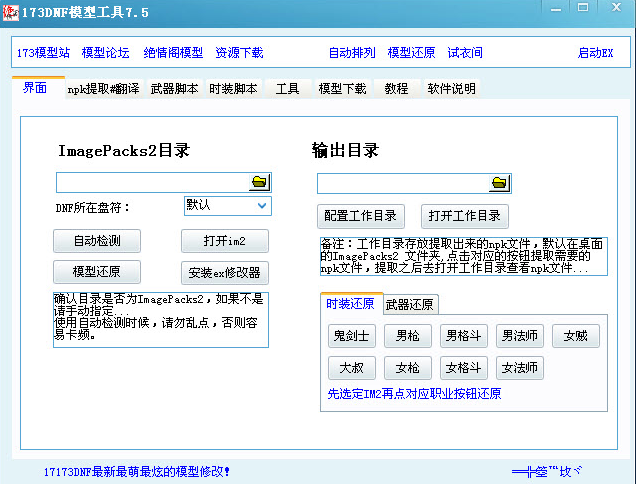Open the 试衣间 link in top bar
This screenshot has height=484, width=637.
point(464,53)
